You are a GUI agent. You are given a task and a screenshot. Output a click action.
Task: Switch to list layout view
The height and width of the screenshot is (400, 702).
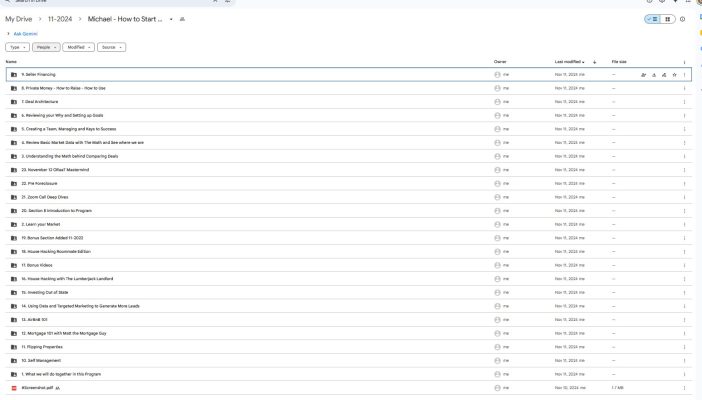[x=652, y=19]
